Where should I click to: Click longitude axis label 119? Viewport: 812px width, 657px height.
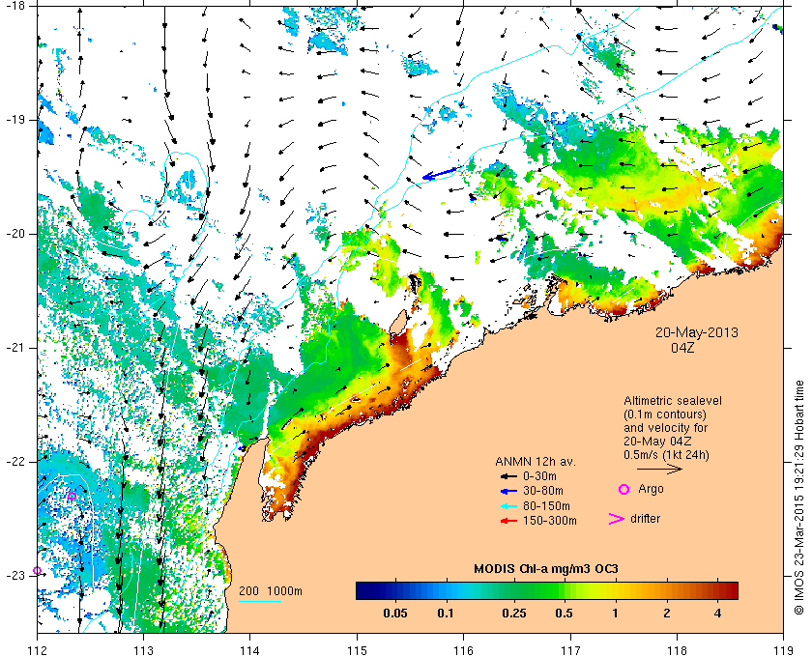click(x=784, y=649)
